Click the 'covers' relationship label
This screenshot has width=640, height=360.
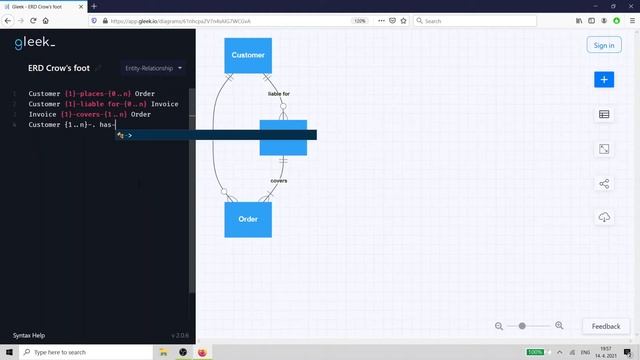click(279, 181)
